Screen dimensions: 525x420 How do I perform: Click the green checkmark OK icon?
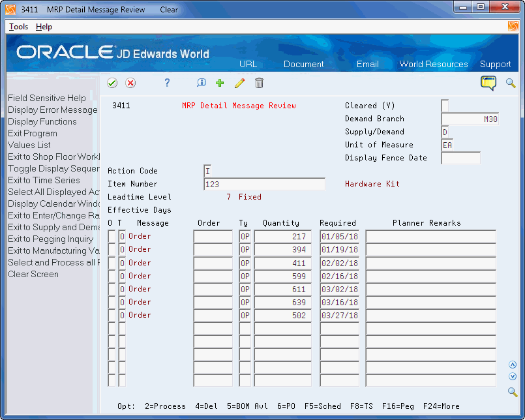click(112, 83)
